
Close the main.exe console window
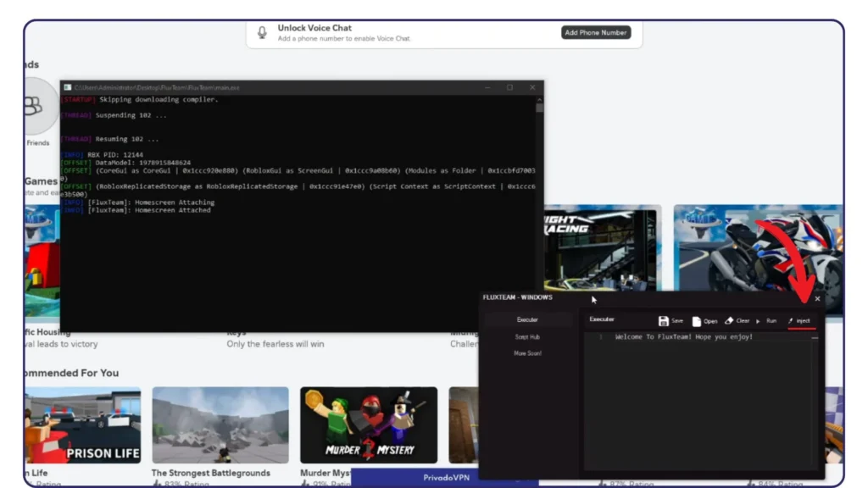pyautogui.click(x=532, y=87)
